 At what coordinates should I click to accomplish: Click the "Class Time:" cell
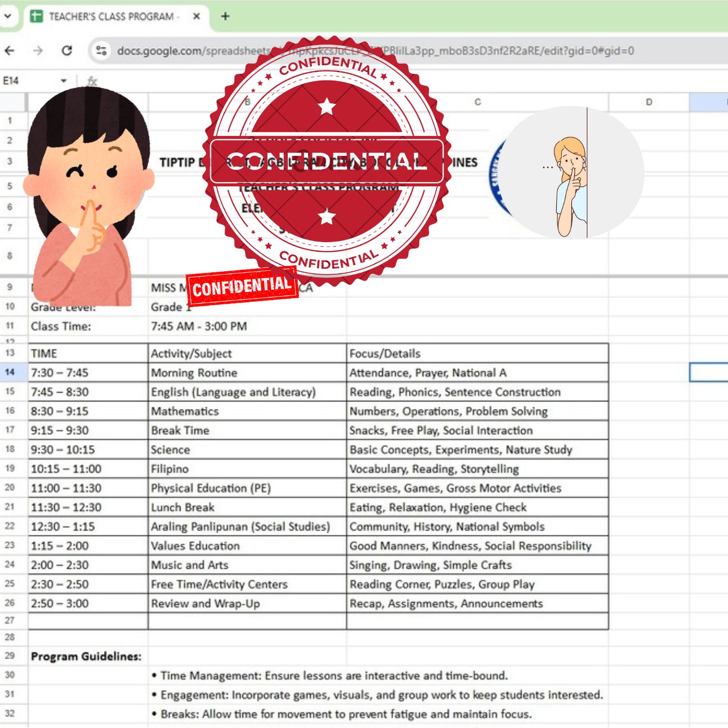88,326
